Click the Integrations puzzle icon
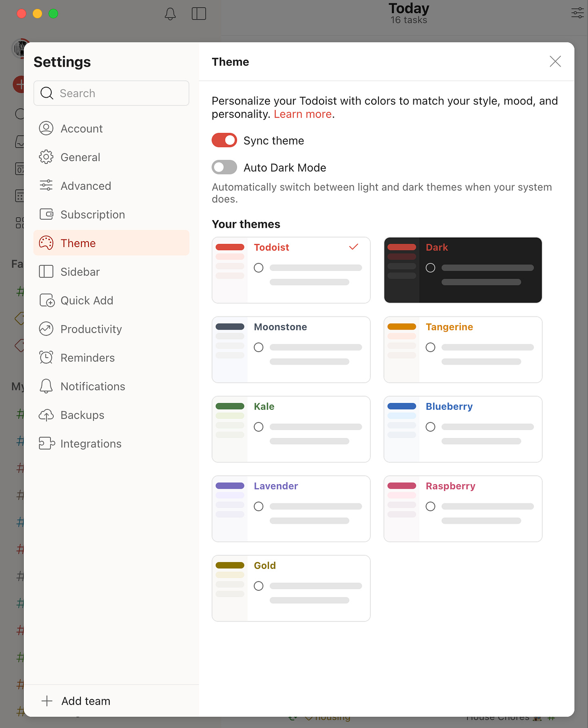The width and height of the screenshot is (588, 728). [x=47, y=444]
